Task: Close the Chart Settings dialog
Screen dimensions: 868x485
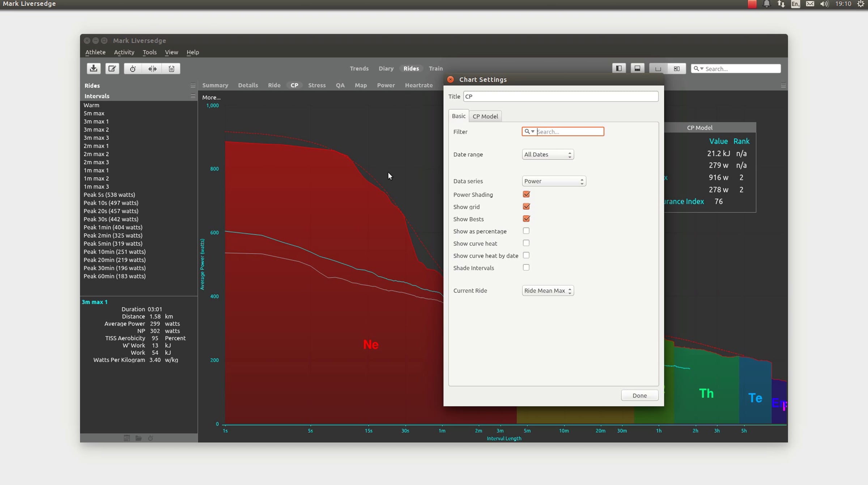Action: 450,79
